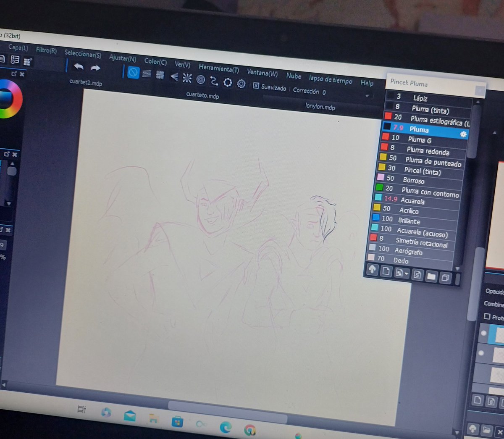
Task: Switch to cuarteto.mdp tab
Action: point(202,95)
